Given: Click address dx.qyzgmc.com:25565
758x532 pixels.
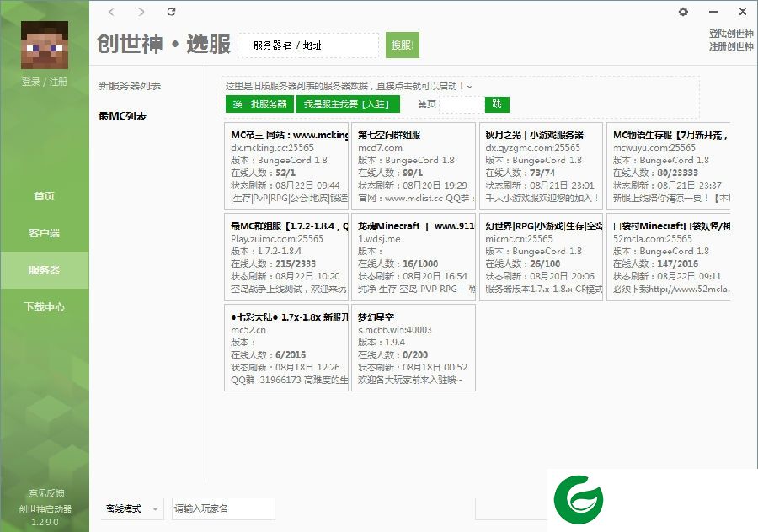Looking at the screenshot, I should 533,147.
